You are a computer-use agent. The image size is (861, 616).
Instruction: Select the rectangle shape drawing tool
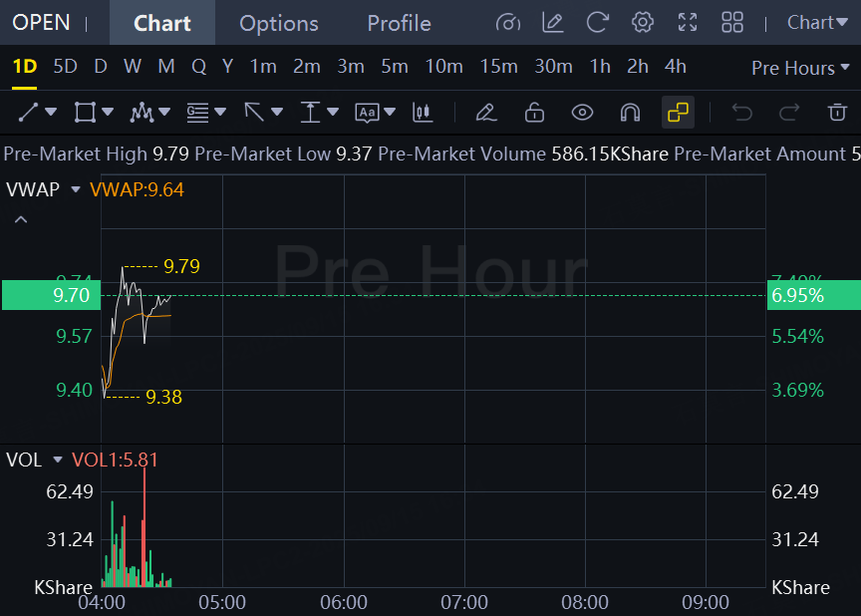coord(85,112)
